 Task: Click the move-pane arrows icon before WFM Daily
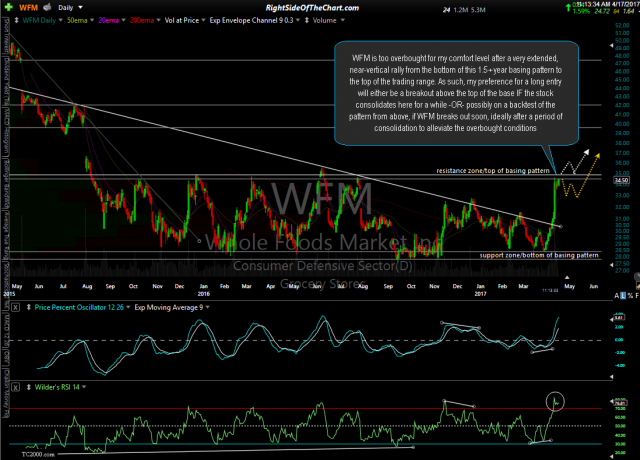click(16, 20)
